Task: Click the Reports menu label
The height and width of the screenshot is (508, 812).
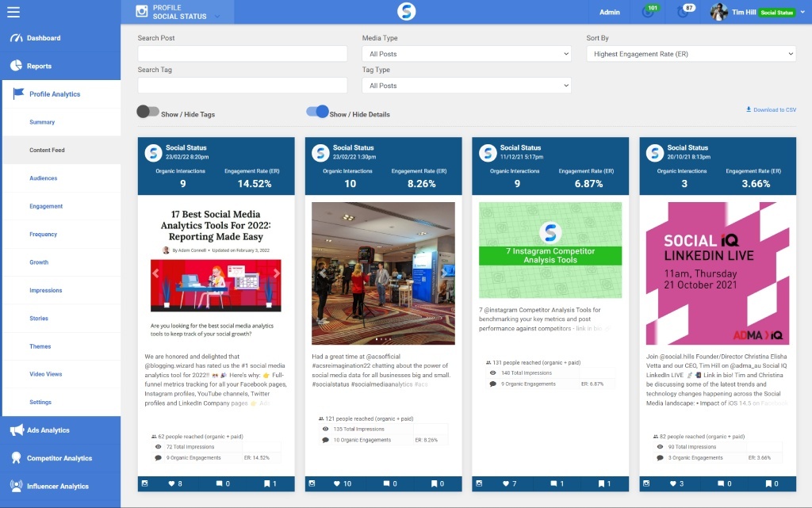Action: pos(40,66)
